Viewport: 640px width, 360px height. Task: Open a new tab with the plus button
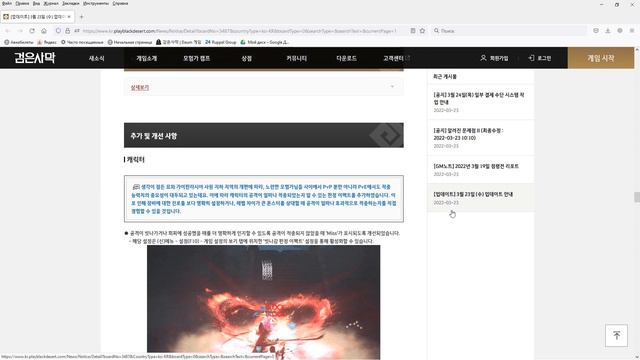tap(82, 17)
